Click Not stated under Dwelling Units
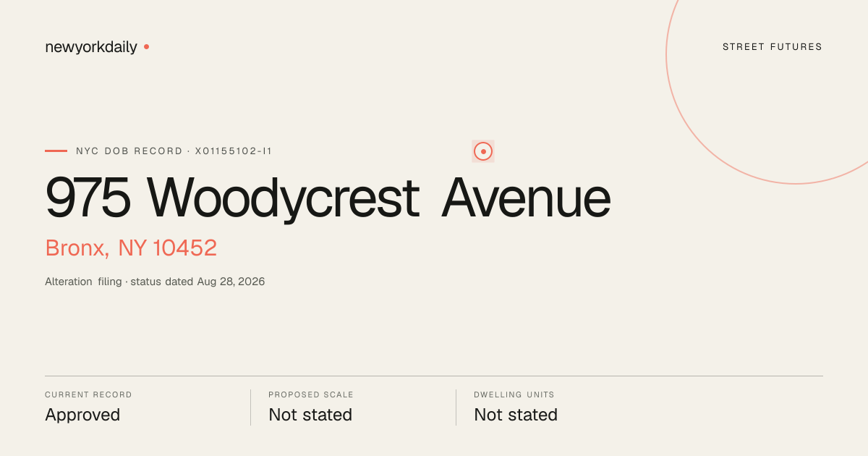 point(516,415)
